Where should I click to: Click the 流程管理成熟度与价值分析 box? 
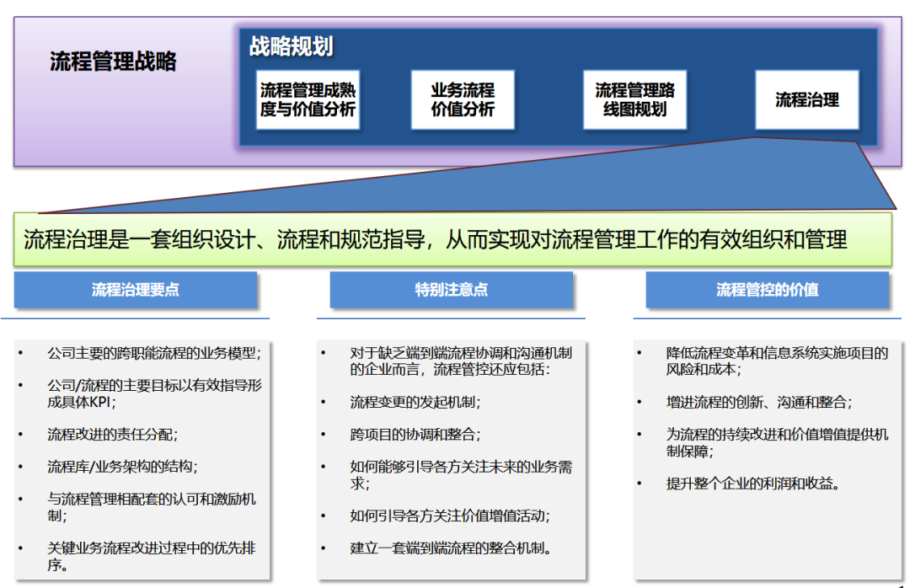pyautogui.click(x=308, y=99)
